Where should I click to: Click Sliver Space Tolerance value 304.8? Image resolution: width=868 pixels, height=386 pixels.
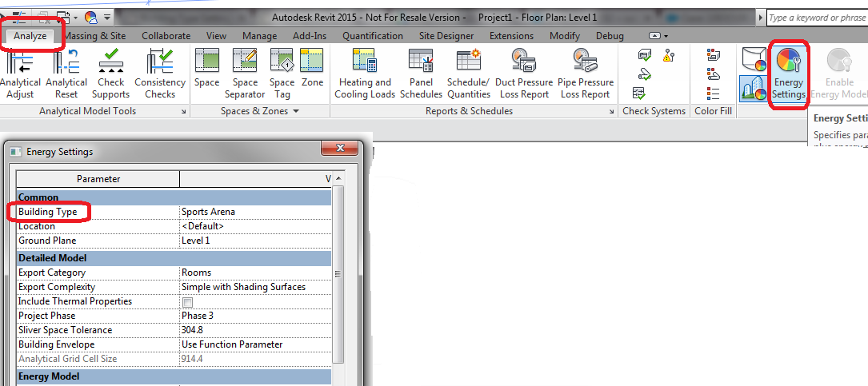coord(256,330)
